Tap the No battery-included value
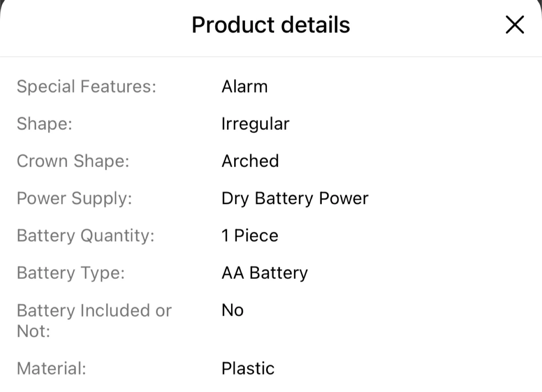The width and height of the screenshot is (542, 392). point(233,310)
